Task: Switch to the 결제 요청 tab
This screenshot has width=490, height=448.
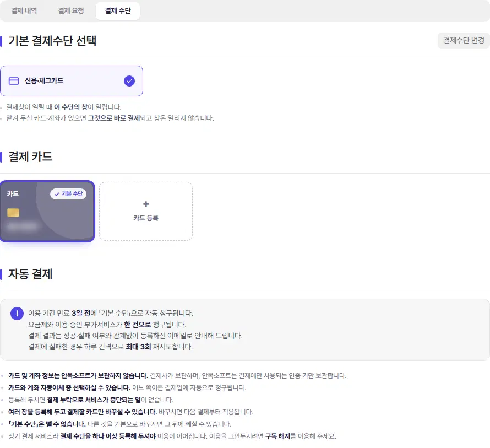Action: (71, 10)
